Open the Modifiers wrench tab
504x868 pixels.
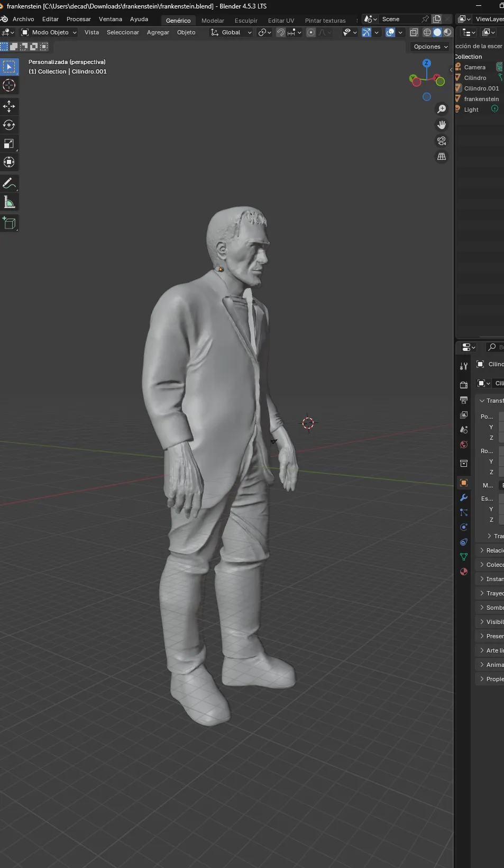pyautogui.click(x=464, y=498)
